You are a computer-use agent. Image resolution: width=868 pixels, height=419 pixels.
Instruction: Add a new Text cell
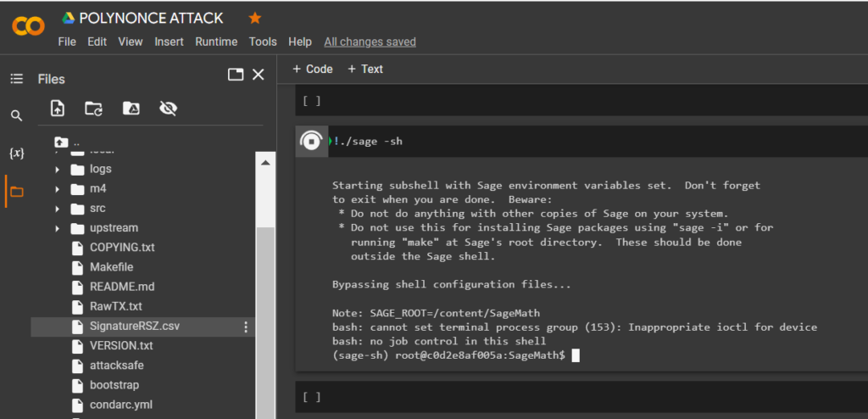click(365, 69)
